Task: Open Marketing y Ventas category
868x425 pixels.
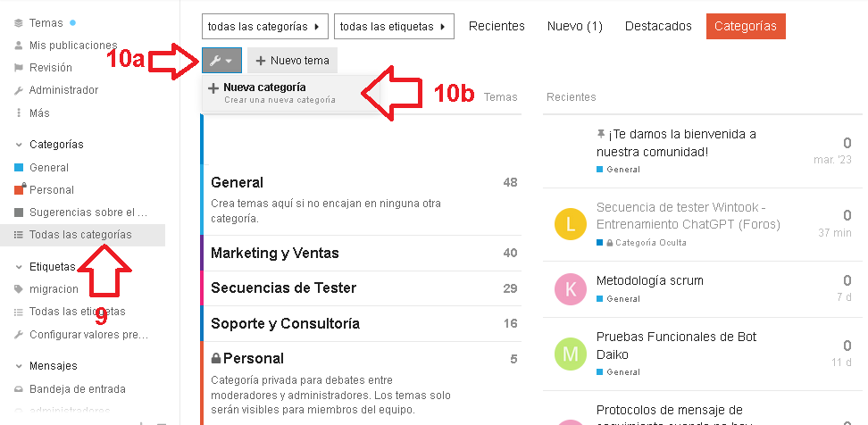Action: tap(274, 253)
